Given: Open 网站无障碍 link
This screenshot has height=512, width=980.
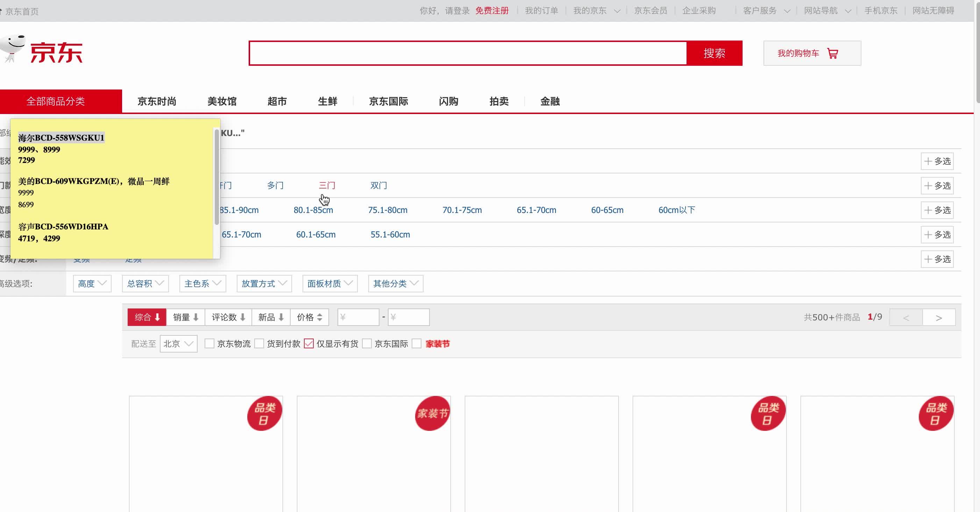Looking at the screenshot, I should pyautogui.click(x=933, y=10).
